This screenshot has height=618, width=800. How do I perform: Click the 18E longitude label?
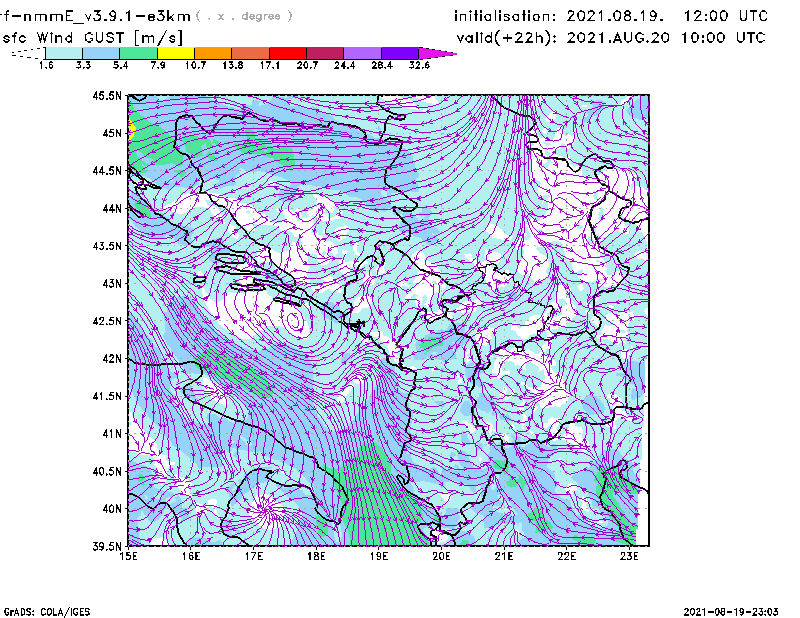tap(316, 556)
